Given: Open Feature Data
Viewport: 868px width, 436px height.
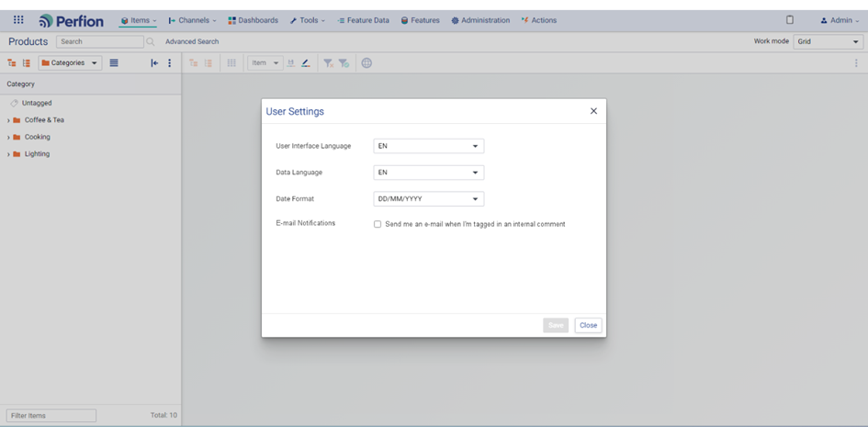Looking at the screenshot, I should [363, 20].
